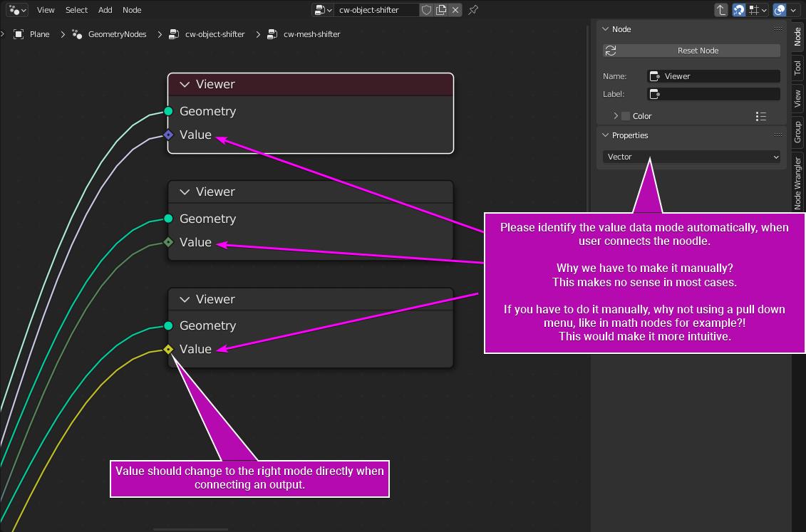Click the Plane object icon in breadcrumbs
Screen dimensions: 806x532
click(x=19, y=34)
